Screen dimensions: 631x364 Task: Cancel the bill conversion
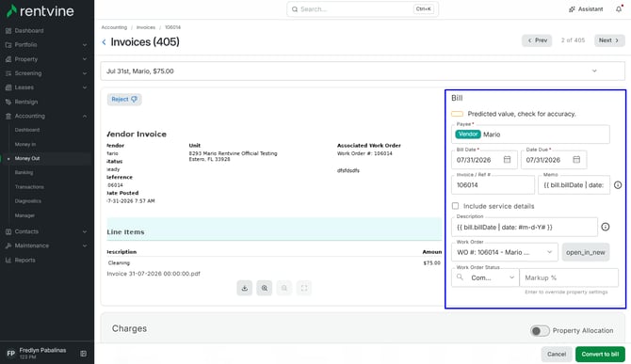pyautogui.click(x=557, y=354)
